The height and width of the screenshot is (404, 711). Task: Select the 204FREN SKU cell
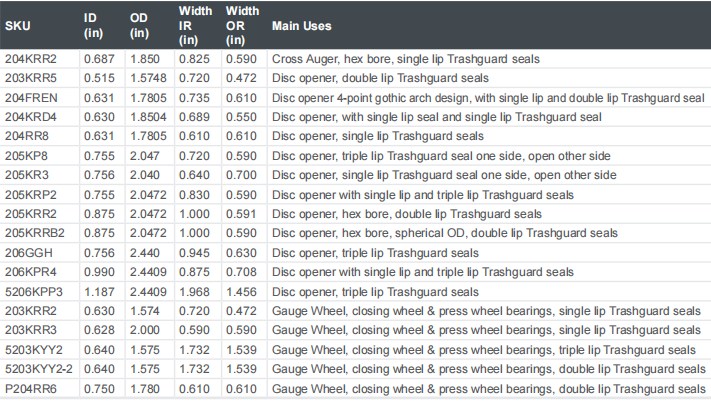click(31, 98)
